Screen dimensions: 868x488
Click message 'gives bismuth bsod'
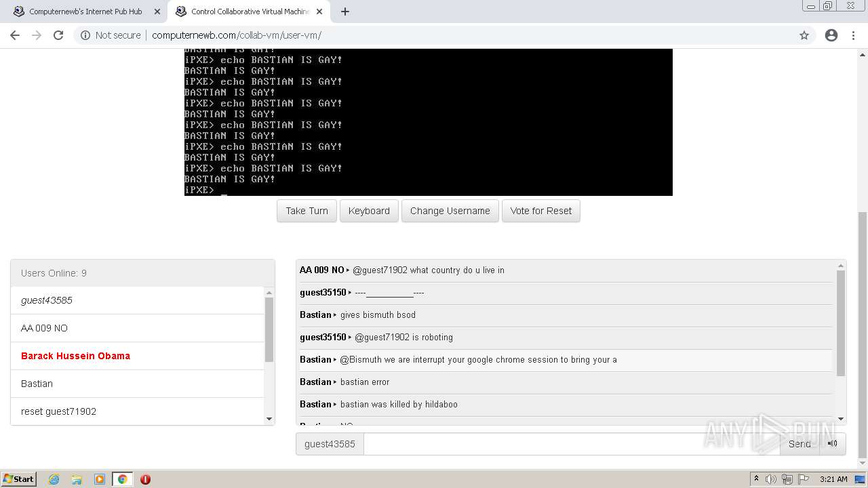tap(378, 314)
